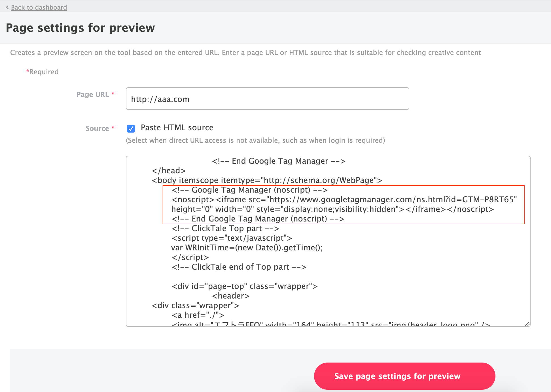551x392 pixels.
Task: Click the Page URL field label
Action: (x=93, y=94)
